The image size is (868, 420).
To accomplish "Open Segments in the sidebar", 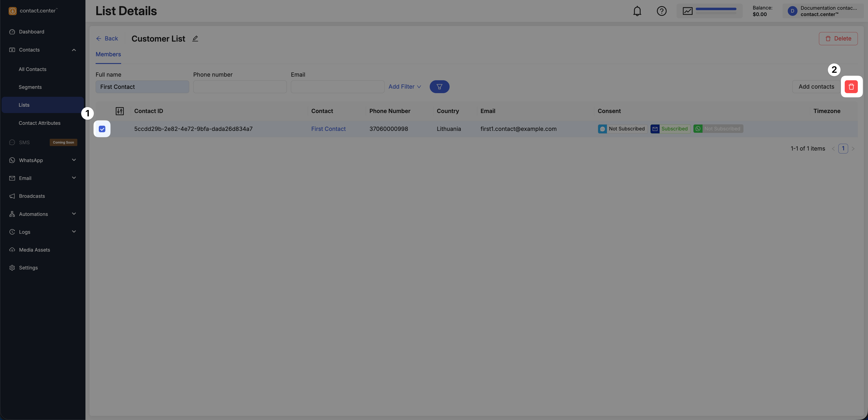I will point(30,87).
